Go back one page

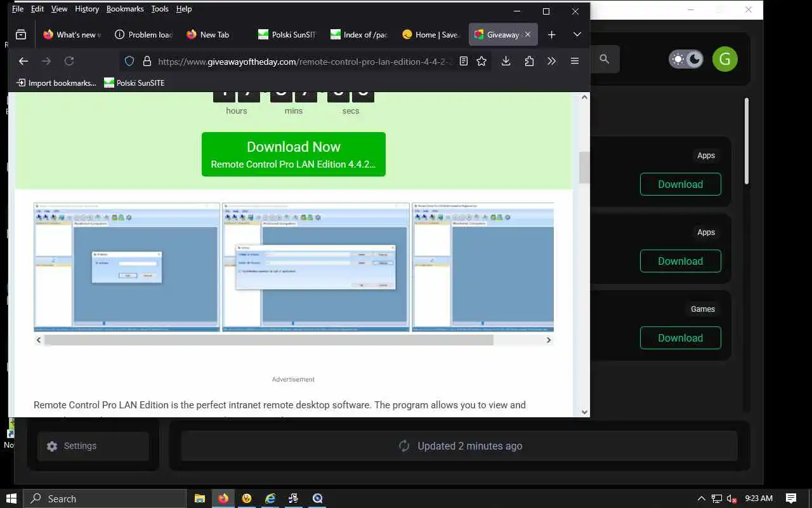[23, 61]
